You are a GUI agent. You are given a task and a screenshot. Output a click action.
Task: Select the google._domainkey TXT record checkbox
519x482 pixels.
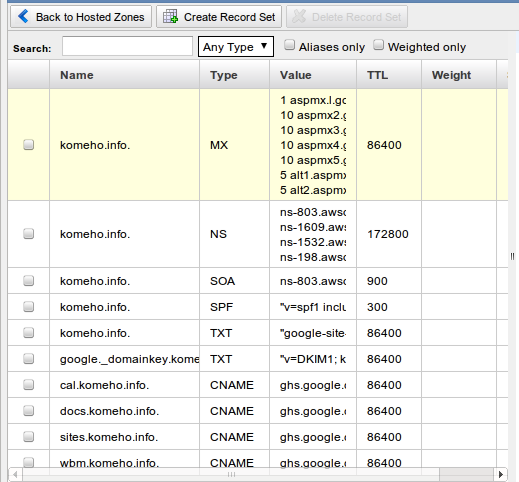click(29, 359)
